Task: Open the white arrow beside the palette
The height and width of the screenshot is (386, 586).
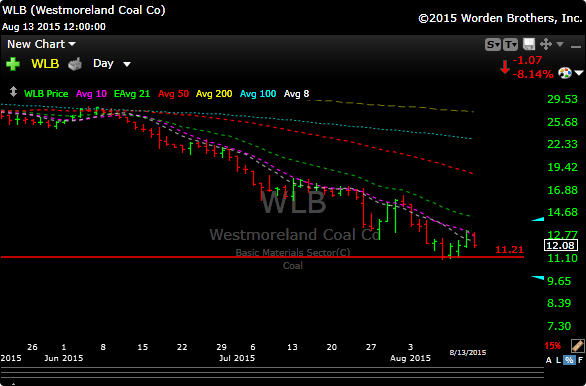Action: tap(579, 73)
